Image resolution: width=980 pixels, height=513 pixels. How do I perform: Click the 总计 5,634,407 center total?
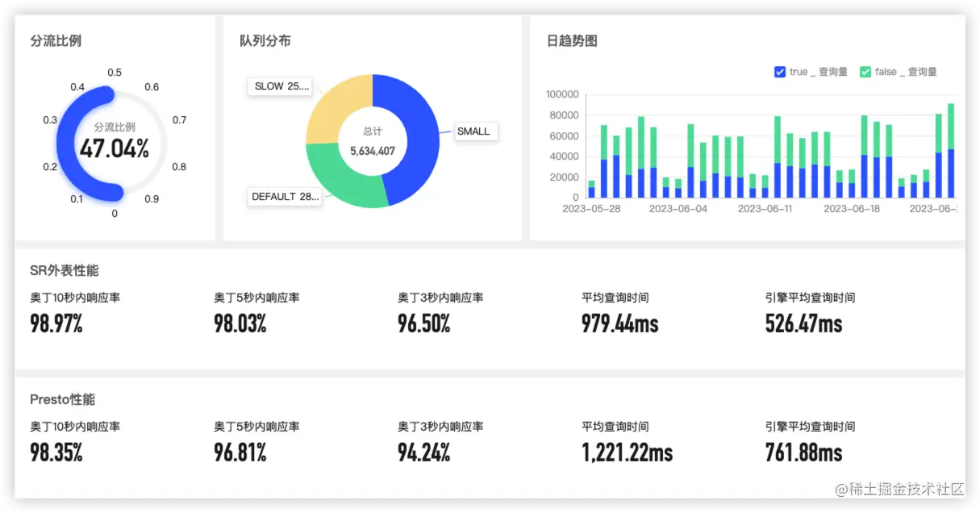point(371,141)
